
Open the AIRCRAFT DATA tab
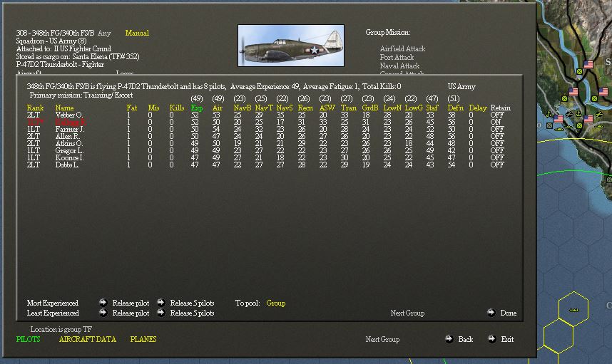tap(88, 339)
